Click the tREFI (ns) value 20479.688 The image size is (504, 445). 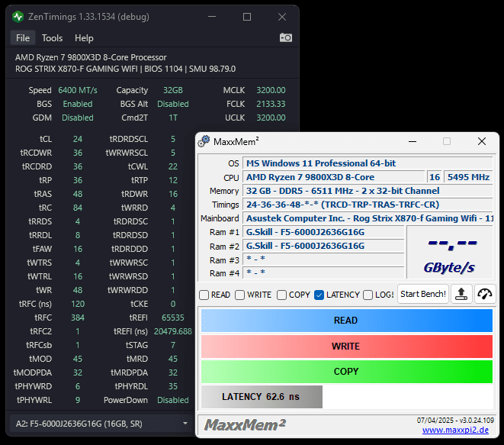173,331
